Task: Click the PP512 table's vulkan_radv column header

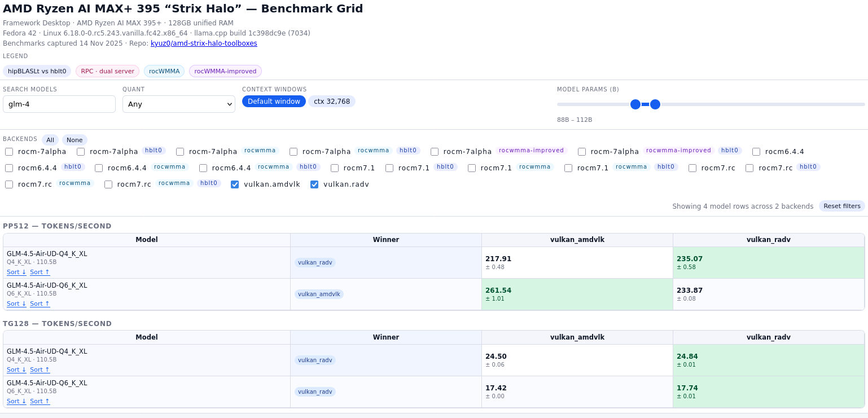Action: pos(769,240)
